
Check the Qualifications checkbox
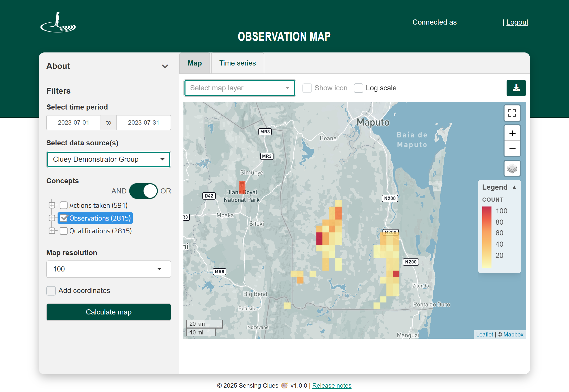tap(63, 231)
